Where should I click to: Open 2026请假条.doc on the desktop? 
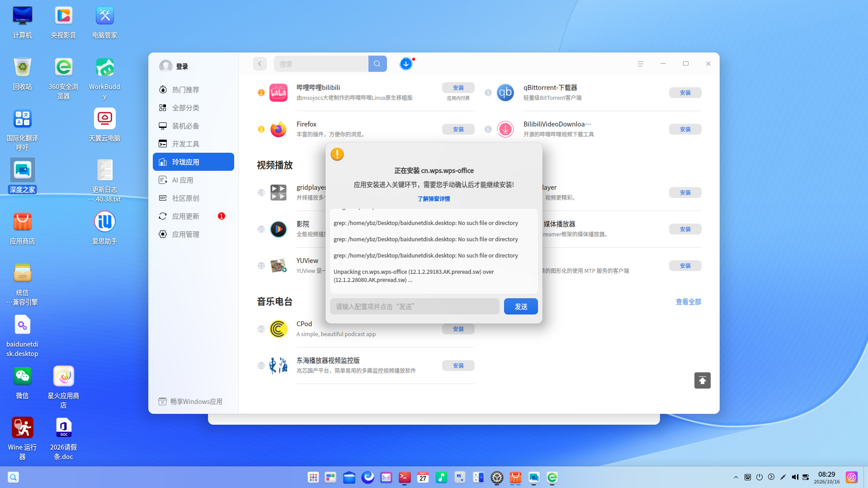point(63,438)
